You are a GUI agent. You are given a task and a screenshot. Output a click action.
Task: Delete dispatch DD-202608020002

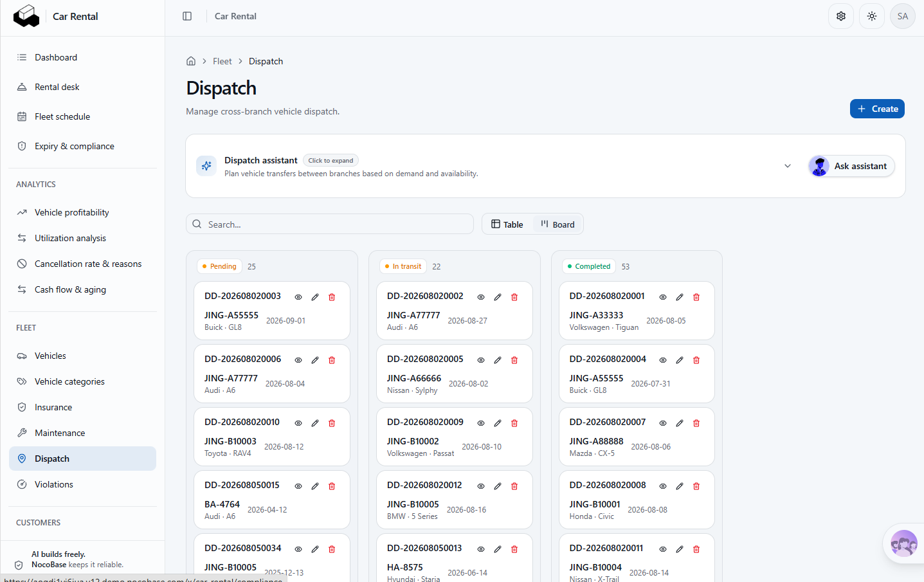[514, 297]
